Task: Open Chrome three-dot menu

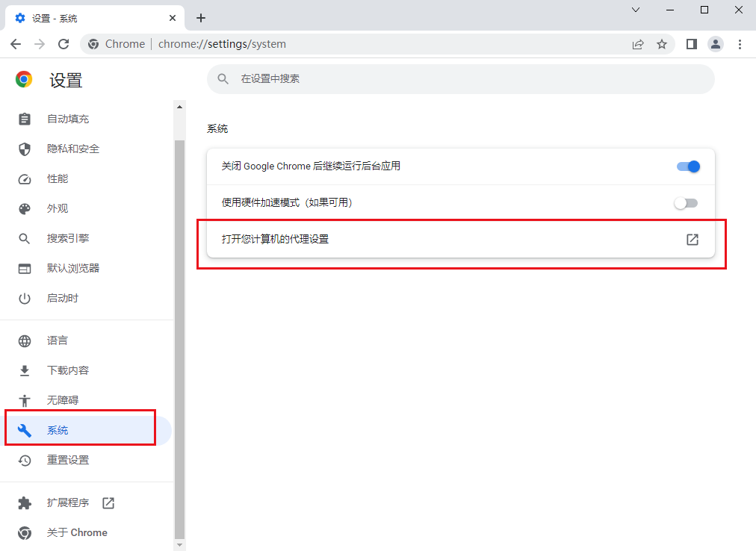Action: click(740, 44)
